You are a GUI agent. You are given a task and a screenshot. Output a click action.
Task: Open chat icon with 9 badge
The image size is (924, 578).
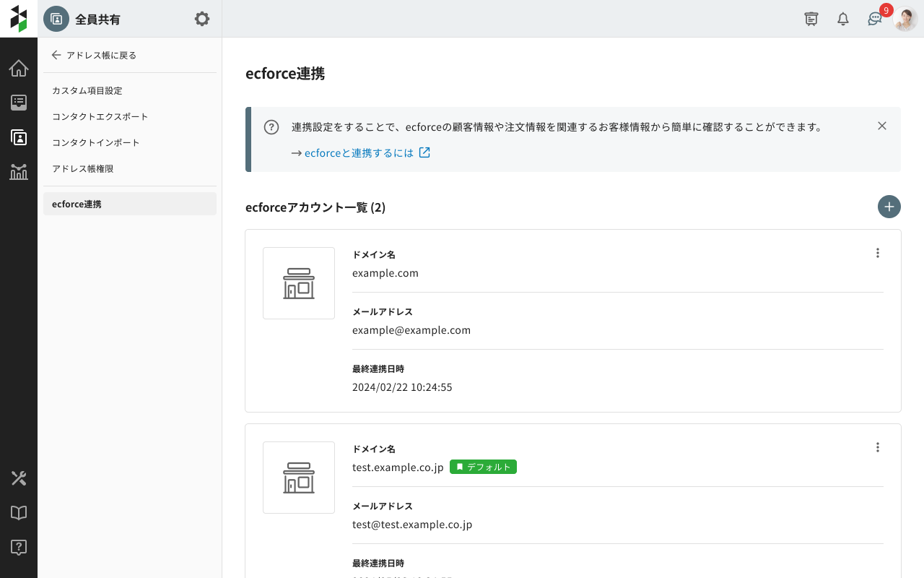click(875, 20)
